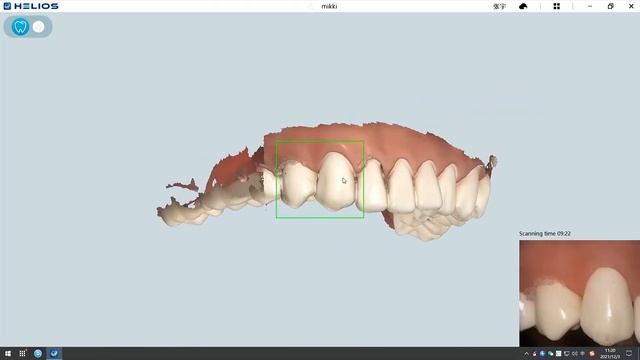This screenshot has height=360, width=640.
Task: Open the apps grid icon on taskbar
Action: (22, 353)
